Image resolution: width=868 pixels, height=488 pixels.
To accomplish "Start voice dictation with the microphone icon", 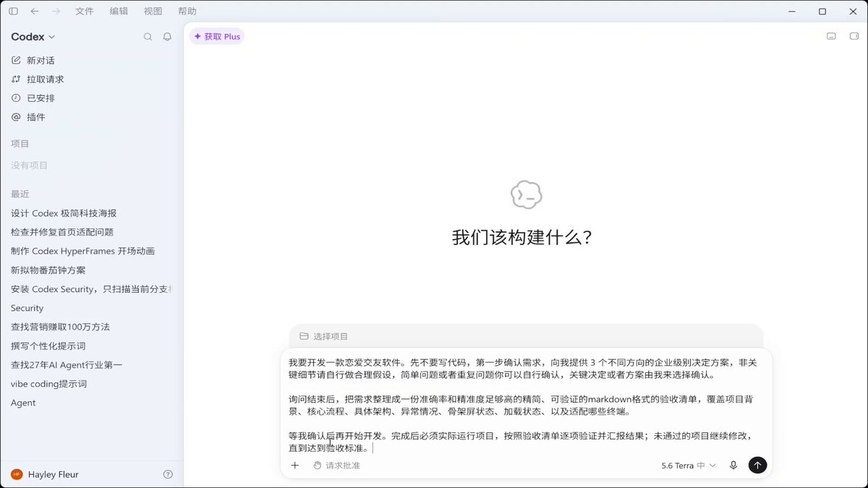I will pyautogui.click(x=733, y=466).
